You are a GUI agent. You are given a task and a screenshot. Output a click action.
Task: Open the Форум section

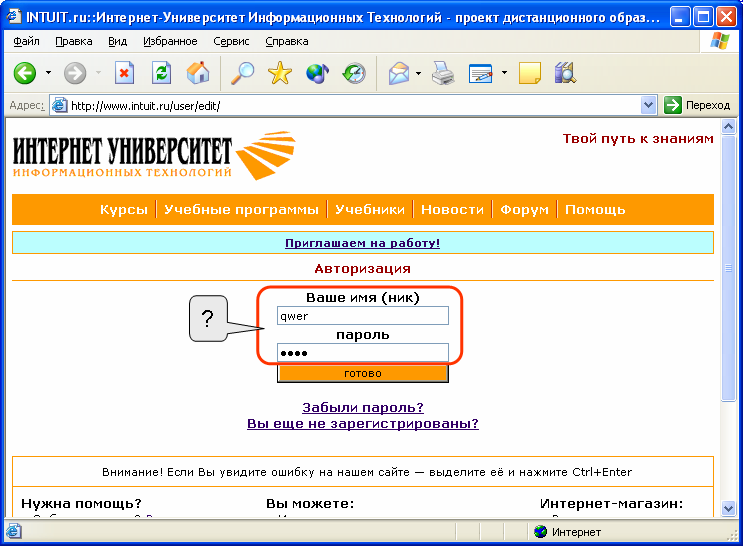(524, 209)
